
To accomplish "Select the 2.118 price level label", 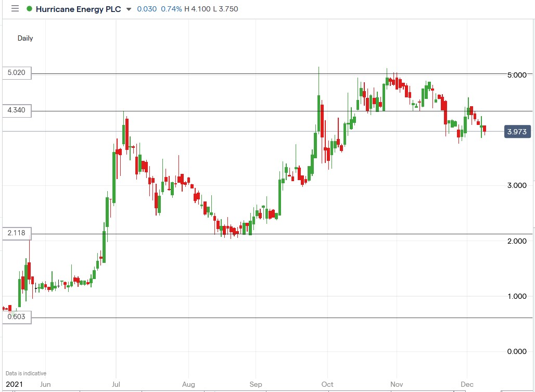I will [x=17, y=233].
